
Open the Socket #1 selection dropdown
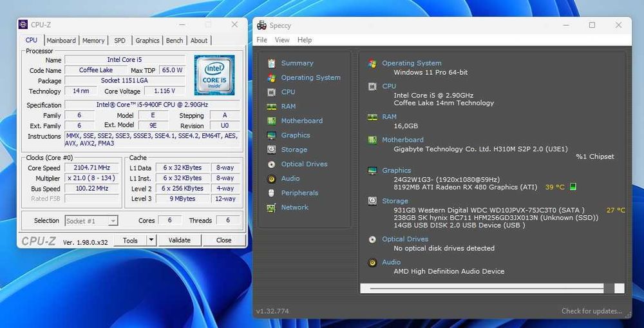pos(91,221)
